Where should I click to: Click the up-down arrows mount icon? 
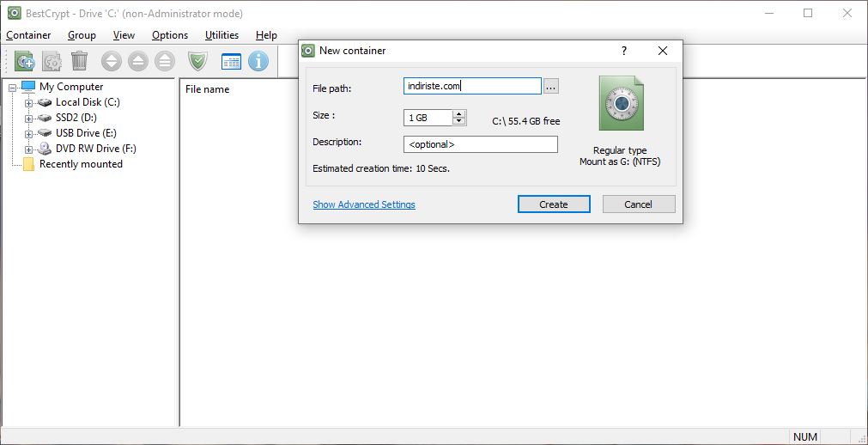(112, 61)
